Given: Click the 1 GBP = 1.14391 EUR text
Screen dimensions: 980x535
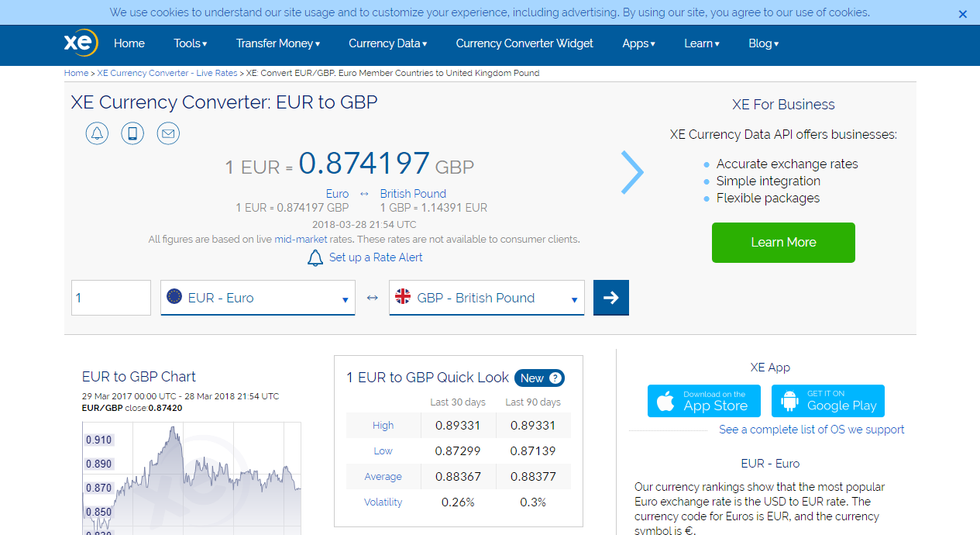Looking at the screenshot, I should point(434,208).
